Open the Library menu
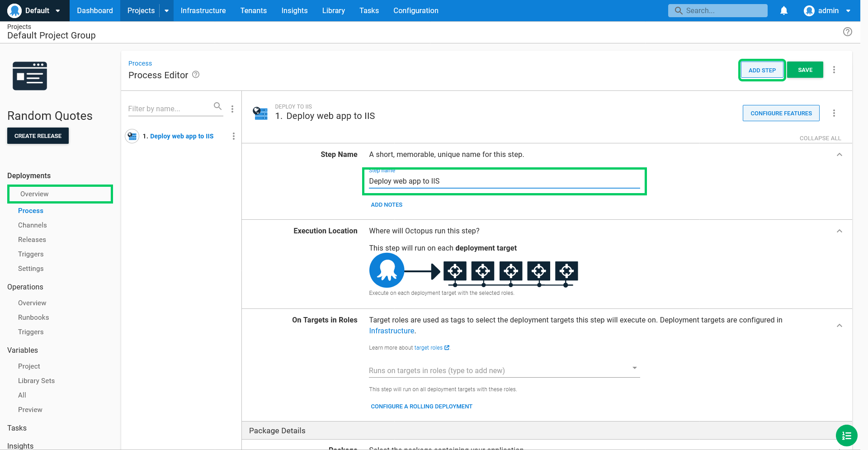Viewport: 868px width, 450px height. [334, 10]
